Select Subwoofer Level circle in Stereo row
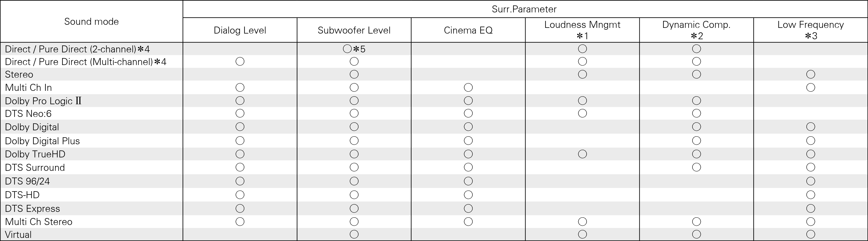This screenshot has width=868, height=241. click(x=354, y=74)
